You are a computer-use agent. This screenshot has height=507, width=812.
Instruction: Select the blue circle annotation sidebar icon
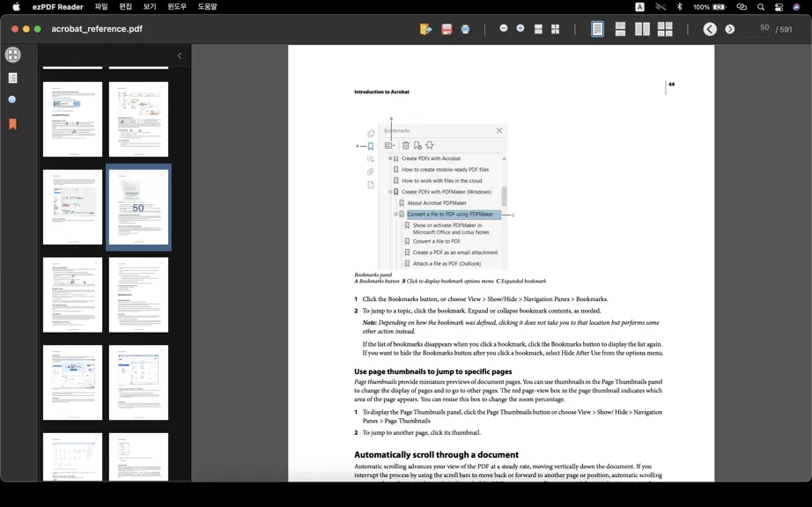click(12, 99)
